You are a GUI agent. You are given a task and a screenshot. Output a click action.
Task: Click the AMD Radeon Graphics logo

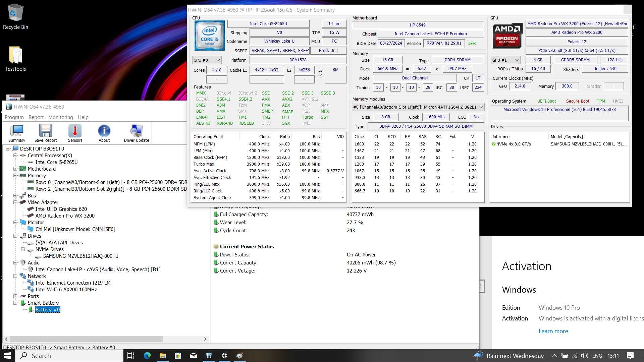507,36
